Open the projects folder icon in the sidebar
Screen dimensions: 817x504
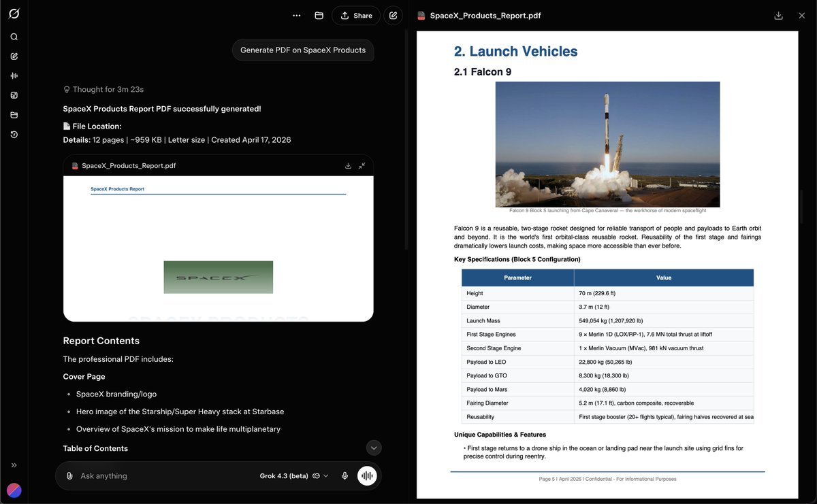click(x=14, y=114)
